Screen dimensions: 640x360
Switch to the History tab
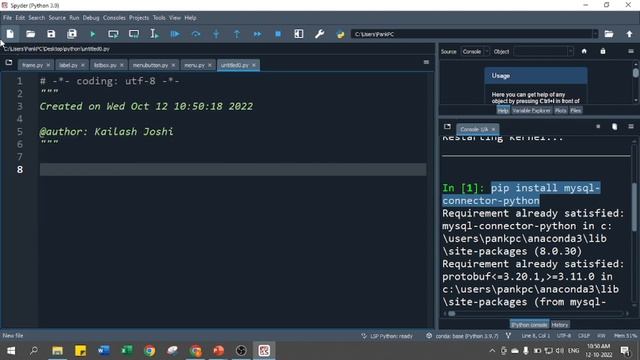click(560, 325)
